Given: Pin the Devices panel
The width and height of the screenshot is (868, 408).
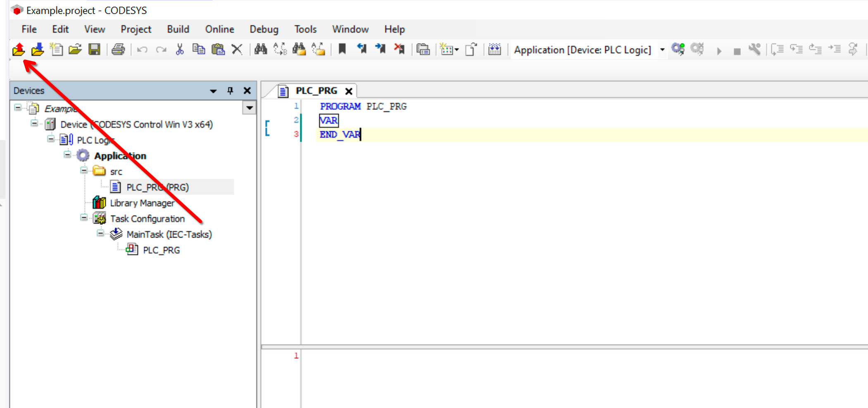Looking at the screenshot, I should click(x=230, y=91).
